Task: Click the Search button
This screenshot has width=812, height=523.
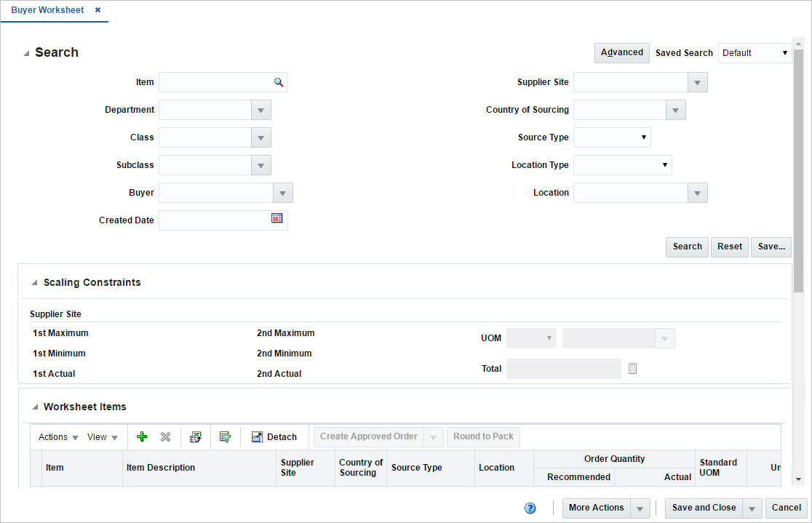Action: point(687,247)
